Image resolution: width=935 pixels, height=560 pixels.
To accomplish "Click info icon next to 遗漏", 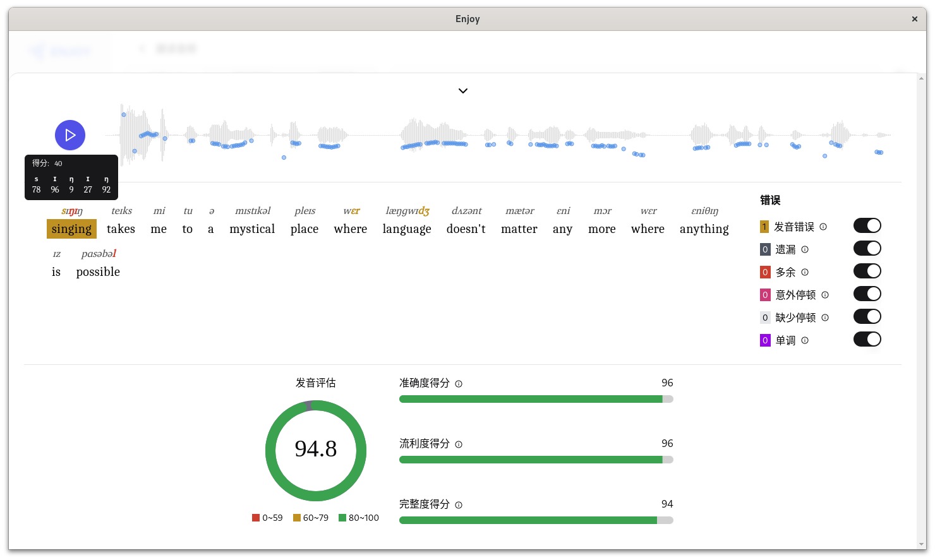I will (x=805, y=249).
